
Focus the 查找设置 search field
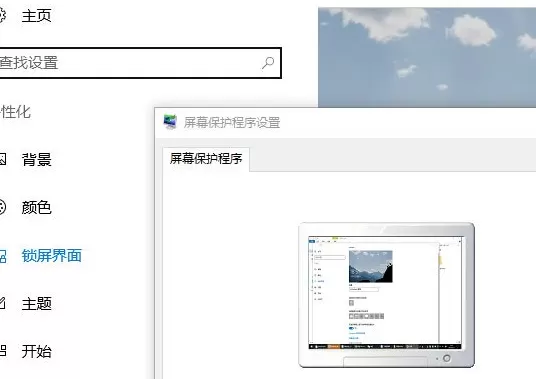pyautogui.click(x=140, y=63)
